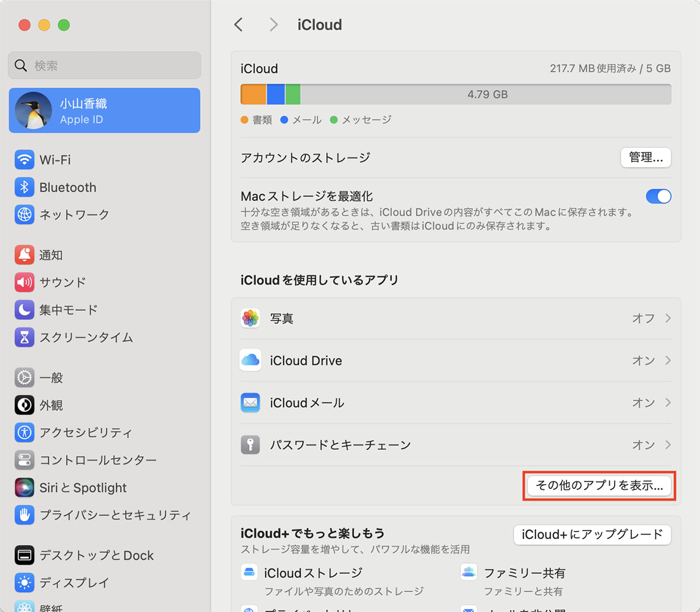Click iCloud を使用しているアプリ heading

(x=320, y=280)
